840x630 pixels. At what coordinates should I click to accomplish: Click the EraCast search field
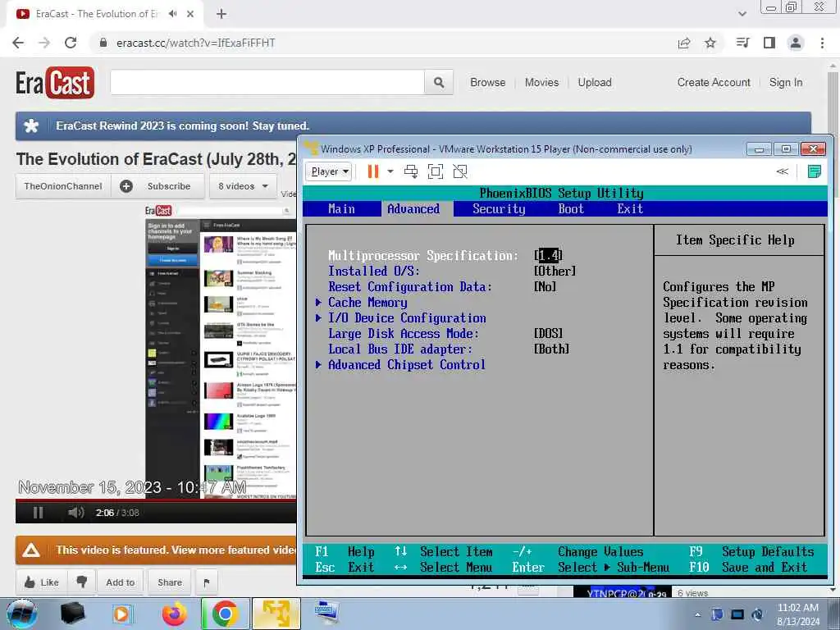click(x=267, y=83)
